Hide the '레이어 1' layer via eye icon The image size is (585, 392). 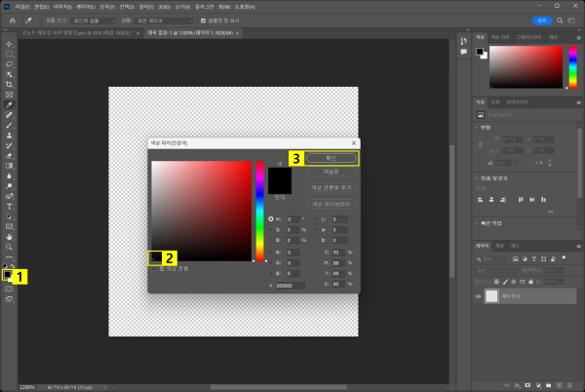click(x=478, y=296)
